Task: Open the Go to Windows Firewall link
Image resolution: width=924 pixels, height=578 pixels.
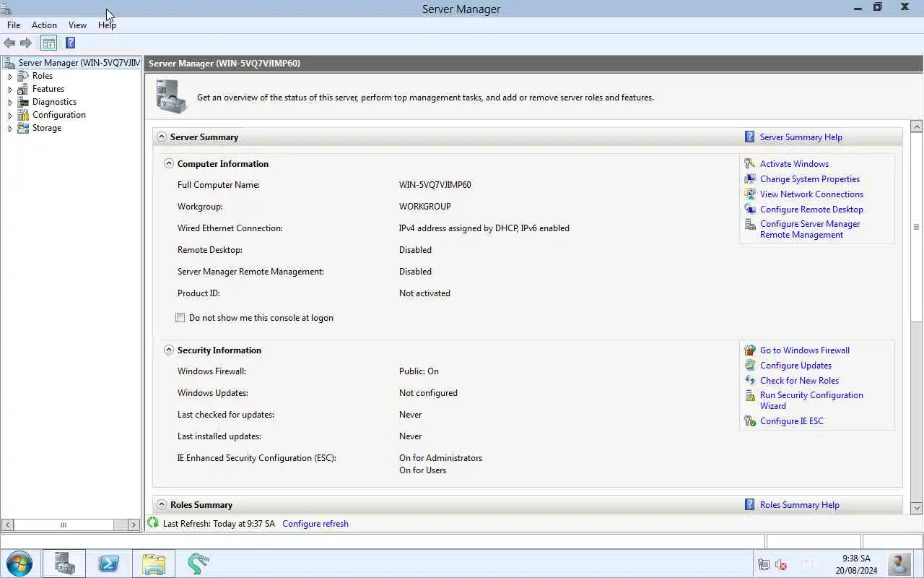Action: pyautogui.click(x=805, y=350)
